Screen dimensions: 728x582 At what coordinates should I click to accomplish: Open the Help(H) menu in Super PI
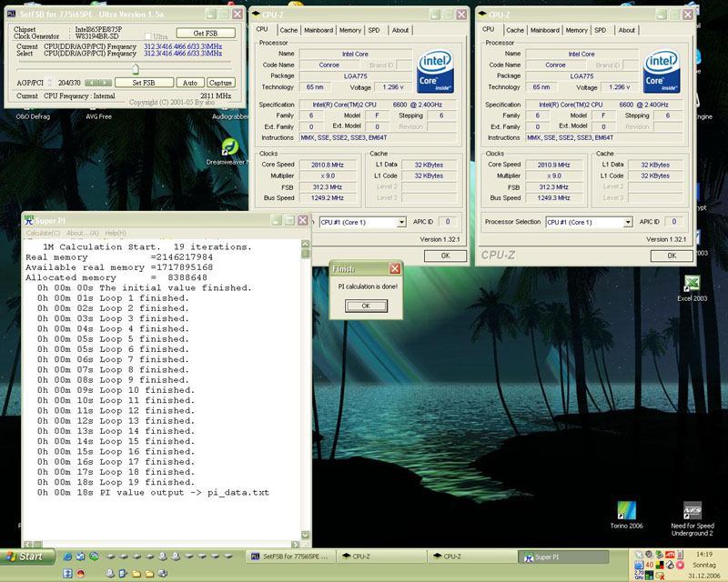[x=116, y=233]
